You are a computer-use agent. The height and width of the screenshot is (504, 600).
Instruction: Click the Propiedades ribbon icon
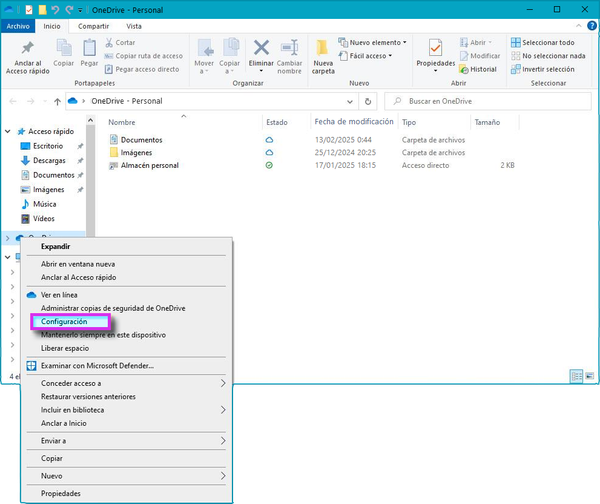[x=435, y=48]
